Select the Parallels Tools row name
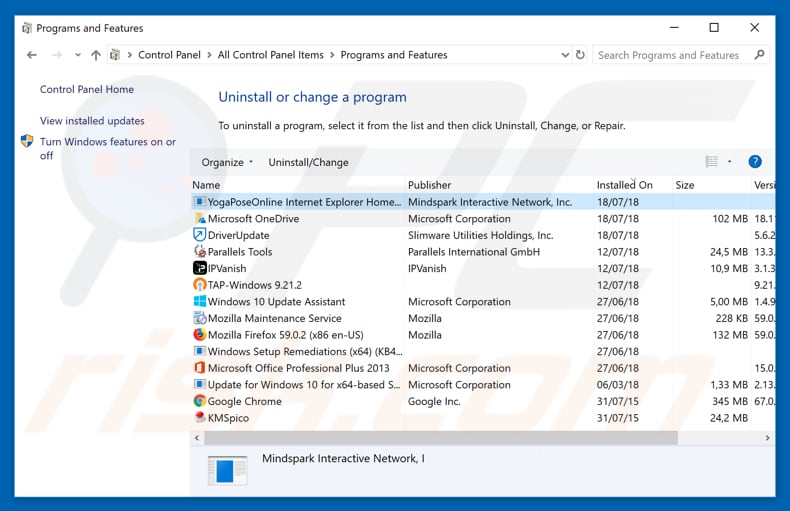 point(240,252)
